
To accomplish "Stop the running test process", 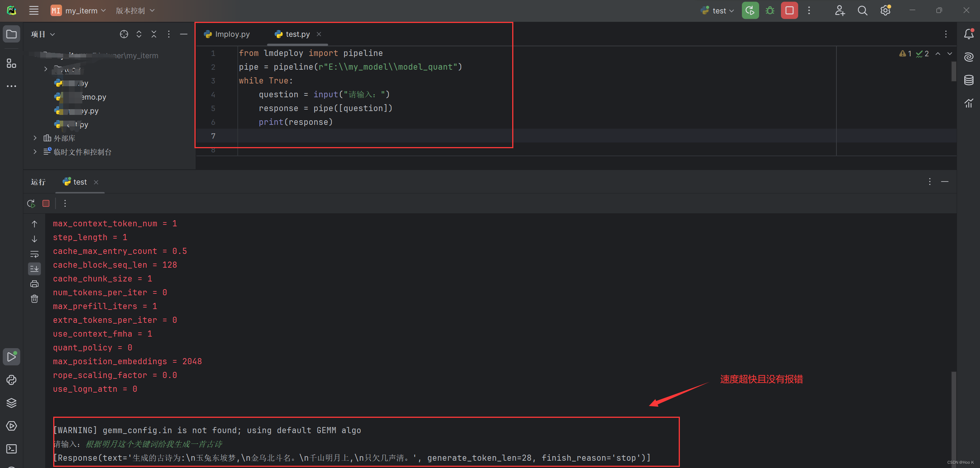I will (789, 11).
